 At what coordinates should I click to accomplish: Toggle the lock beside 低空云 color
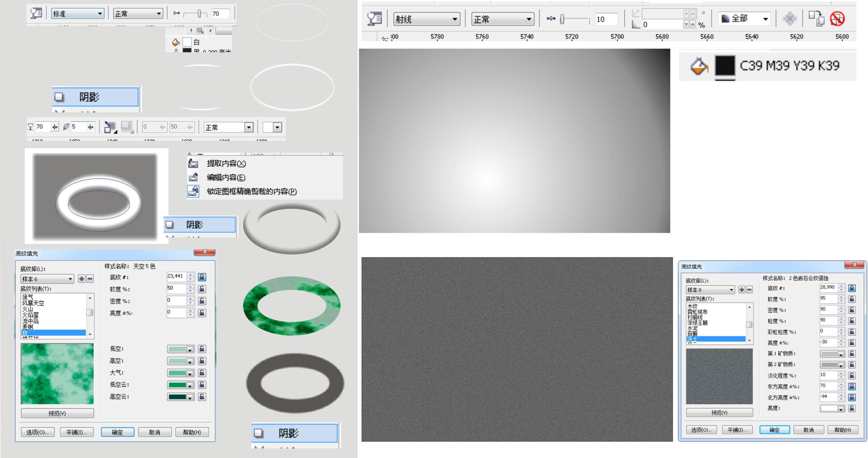pos(202,385)
